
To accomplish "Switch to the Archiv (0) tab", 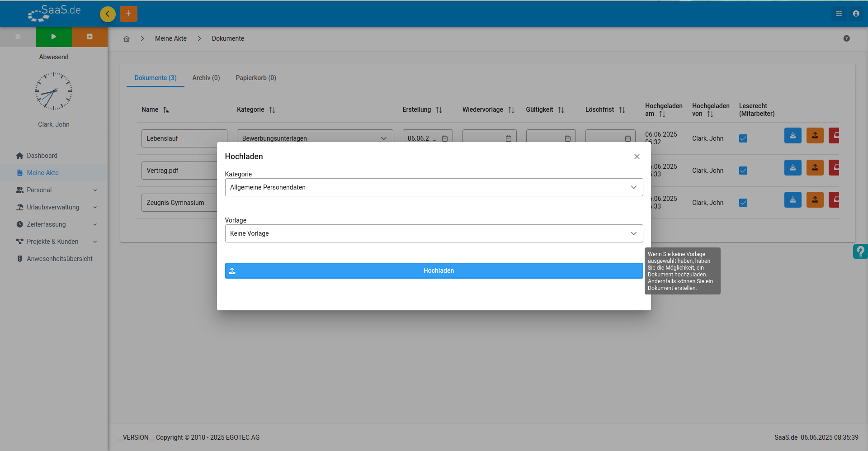I will coord(206,78).
